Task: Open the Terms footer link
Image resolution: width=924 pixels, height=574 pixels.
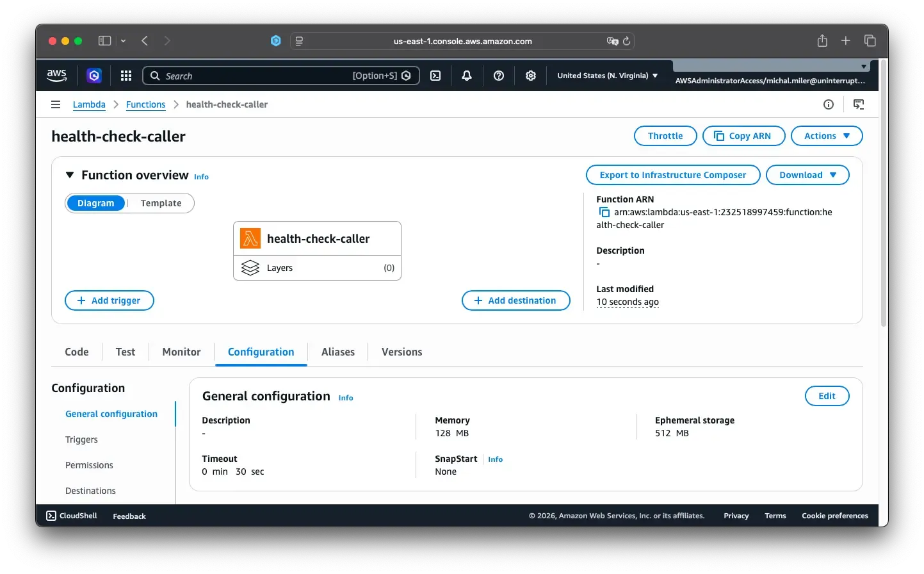Action: coord(775,516)
